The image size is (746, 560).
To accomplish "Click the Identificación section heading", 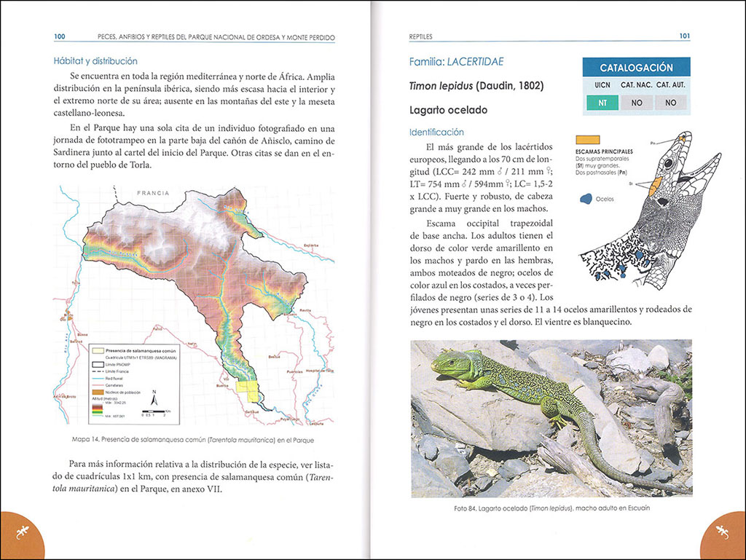I will coord(436,133).
